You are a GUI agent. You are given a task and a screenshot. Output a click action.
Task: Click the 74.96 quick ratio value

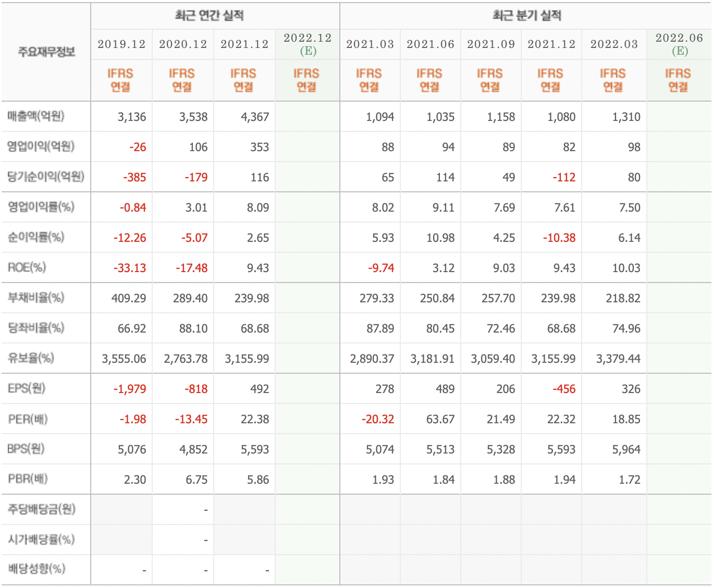pos(627,328)
